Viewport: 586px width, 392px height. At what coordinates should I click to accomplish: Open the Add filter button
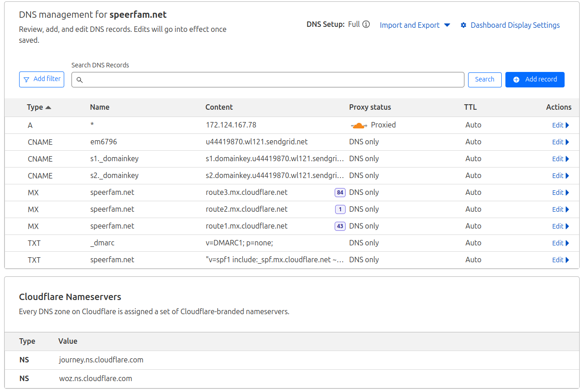pos(41,79)
